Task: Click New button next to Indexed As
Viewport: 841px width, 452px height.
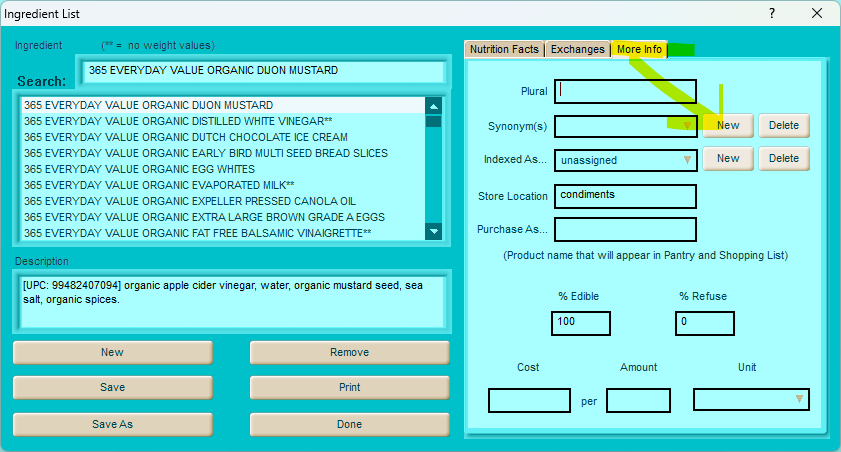Action: (x=728, y=159)
